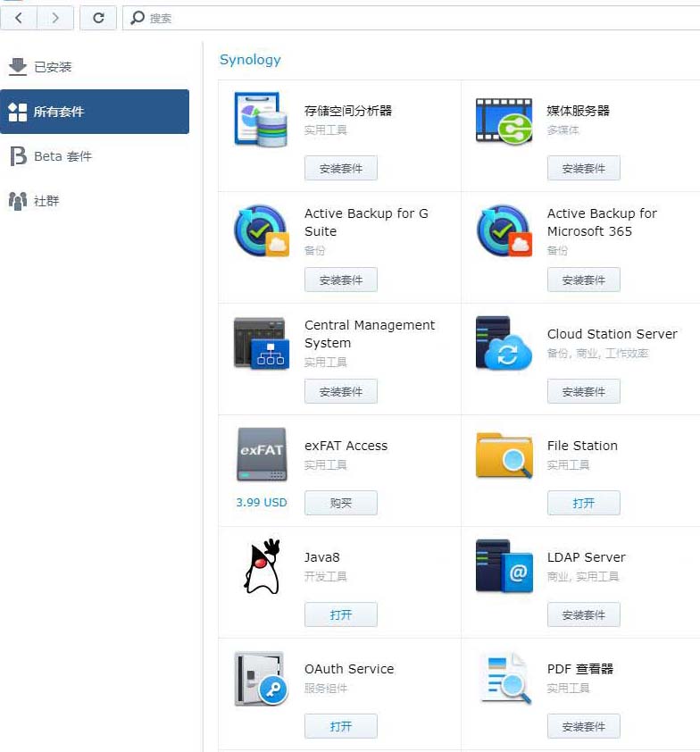700x752 pixels.
Task: Install PDF 查看器 package
Action: pos(584,726)
